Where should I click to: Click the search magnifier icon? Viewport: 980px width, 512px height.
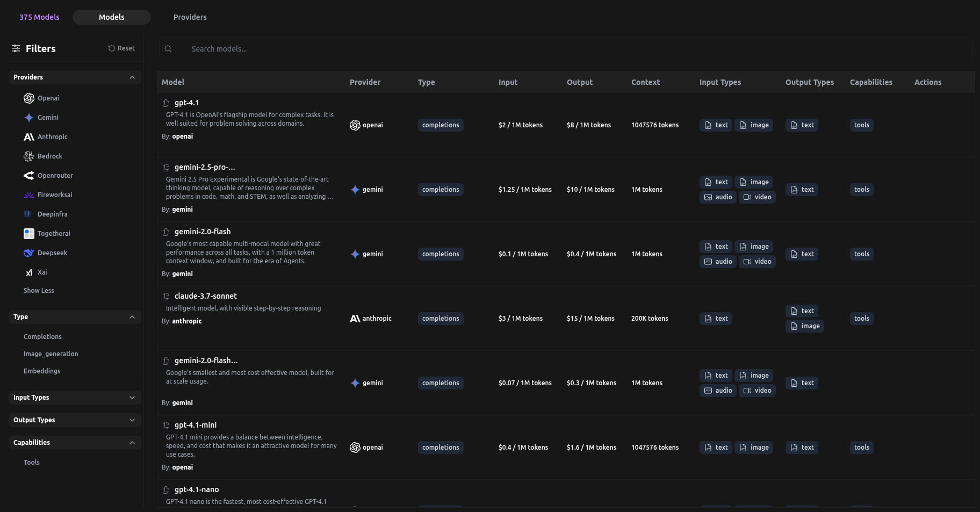point(168,49)
